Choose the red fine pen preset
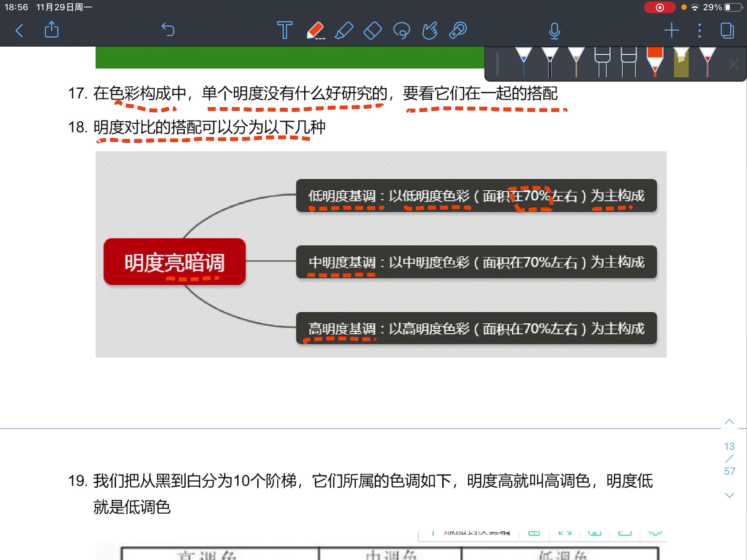The width and height of the screenshot is (747, 560). (707, 62)
